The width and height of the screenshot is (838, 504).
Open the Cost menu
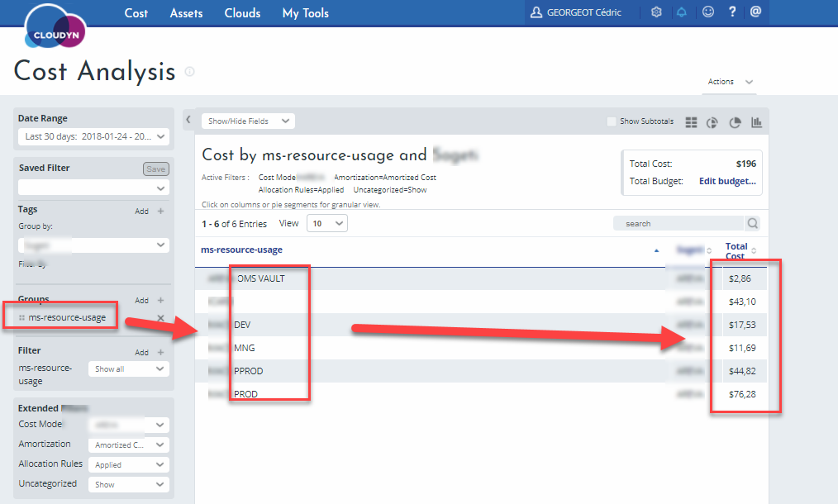(x=136, y=13)
